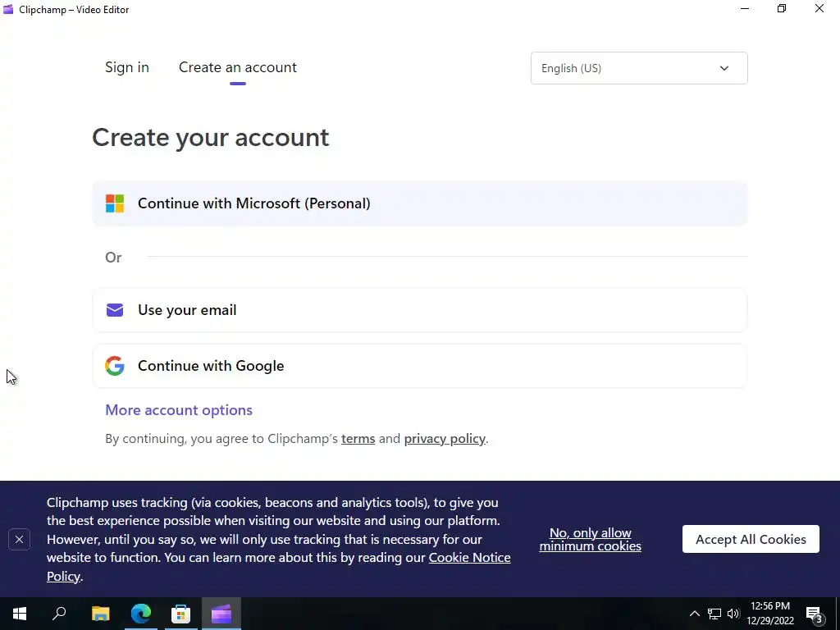Restore down the Clipchamp window
840x630 pixels.
[x=782, y=9]
